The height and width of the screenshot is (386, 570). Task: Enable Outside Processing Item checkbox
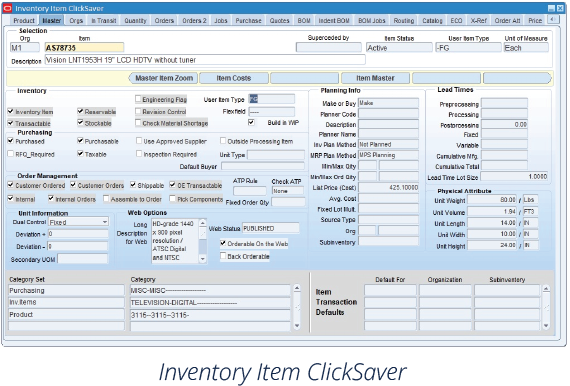[223, 141]
